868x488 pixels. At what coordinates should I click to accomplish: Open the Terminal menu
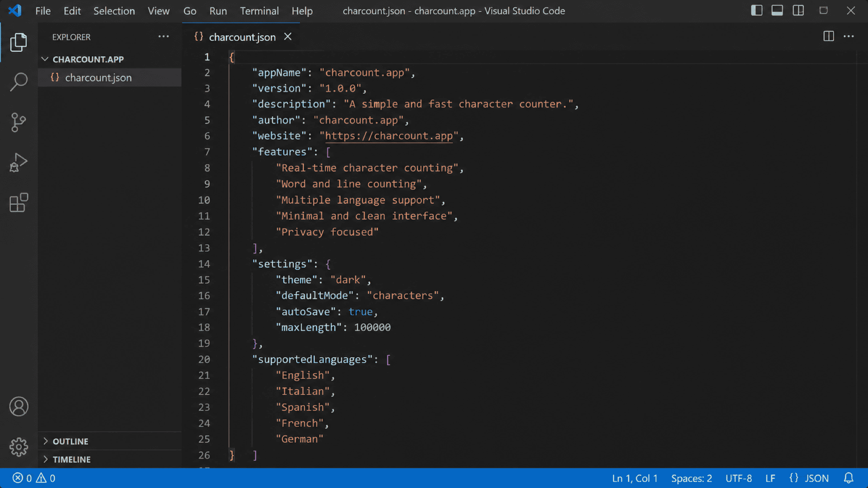coord(259,11)
